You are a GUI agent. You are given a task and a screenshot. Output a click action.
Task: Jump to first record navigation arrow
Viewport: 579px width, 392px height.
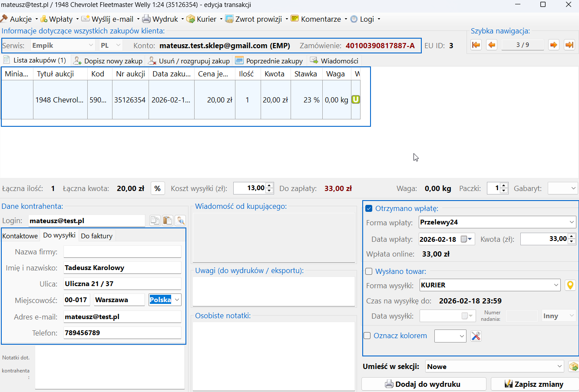(476, 45)
